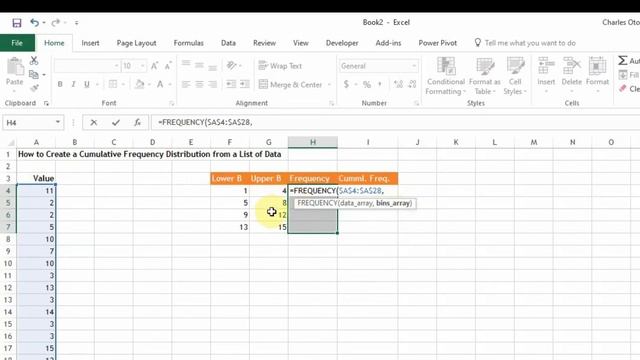Click Increase Indent icon

pos(244,84)
